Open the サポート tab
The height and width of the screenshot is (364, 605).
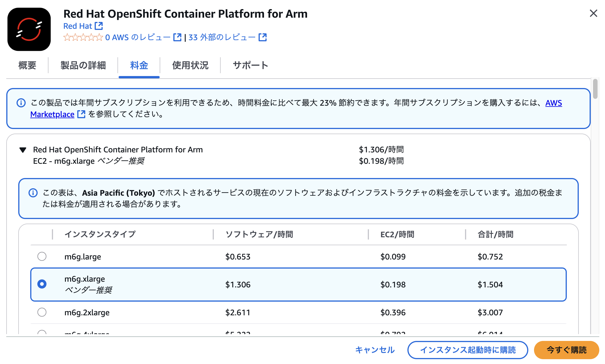(250, 65)
